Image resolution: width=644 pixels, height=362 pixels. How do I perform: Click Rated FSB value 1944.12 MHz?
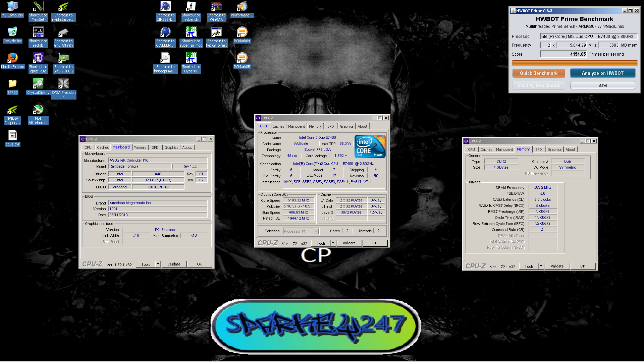click(x=298, y=219)
